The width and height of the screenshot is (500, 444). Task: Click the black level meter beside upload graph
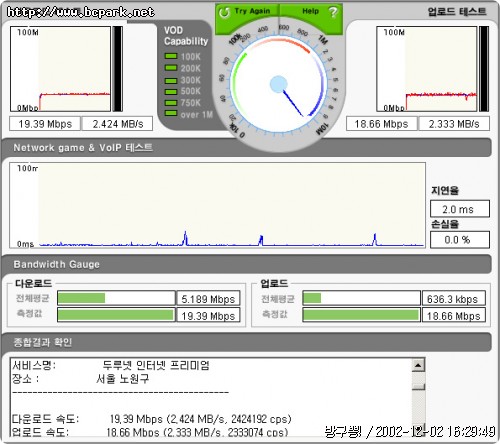[x=484, y=69]
